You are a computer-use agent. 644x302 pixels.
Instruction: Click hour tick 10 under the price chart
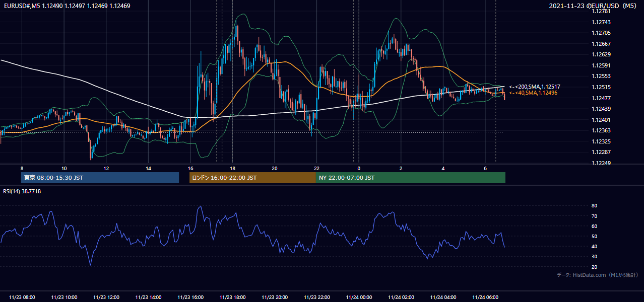(64, 168)
